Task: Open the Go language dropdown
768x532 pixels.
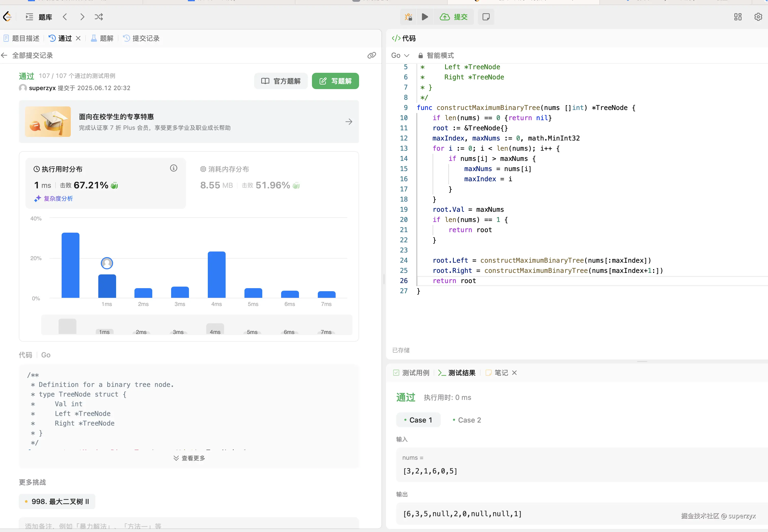Action: (400, 55)
